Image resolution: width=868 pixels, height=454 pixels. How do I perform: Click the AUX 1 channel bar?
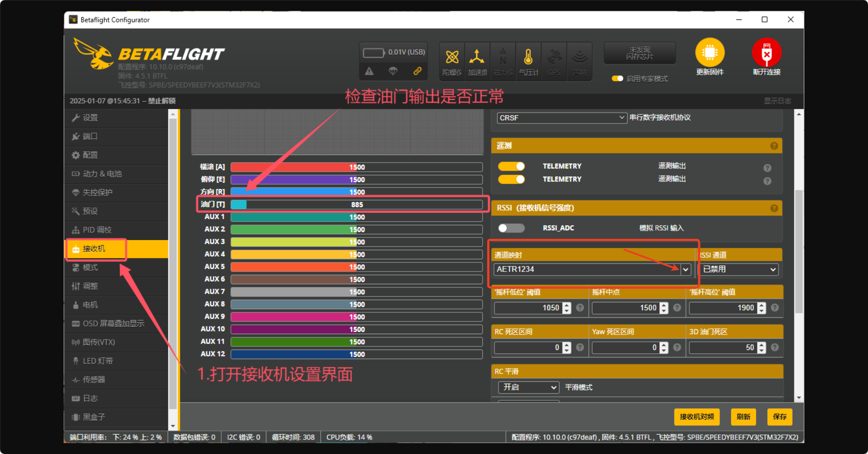point(356,217)
